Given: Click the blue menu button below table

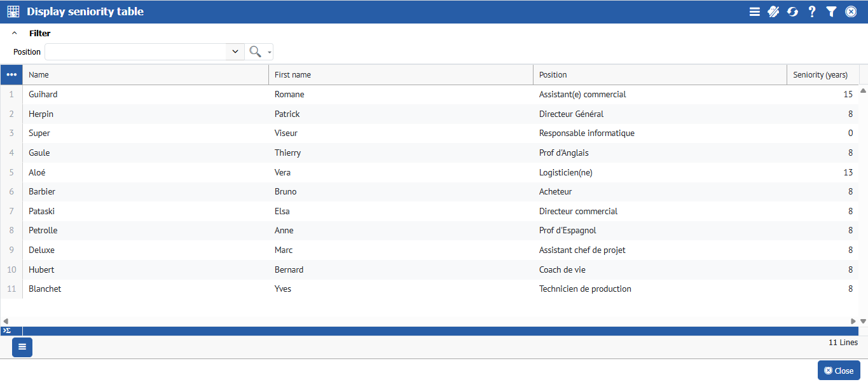Looking at the screenshot, I should tap(22, 347).
